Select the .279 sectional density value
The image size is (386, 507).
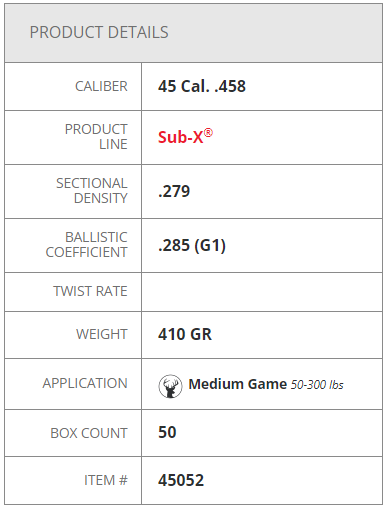pyautogui.click(x=174, y=191)
